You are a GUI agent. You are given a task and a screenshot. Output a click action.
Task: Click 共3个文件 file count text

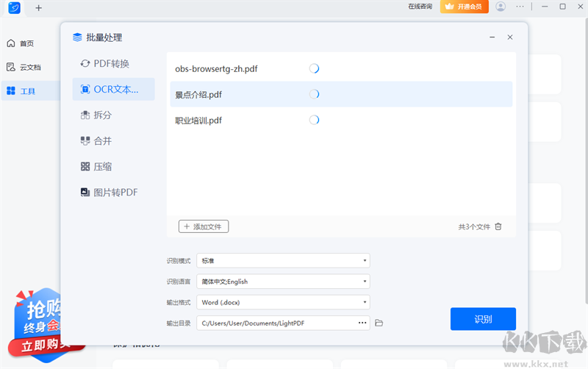pos(474,227)
